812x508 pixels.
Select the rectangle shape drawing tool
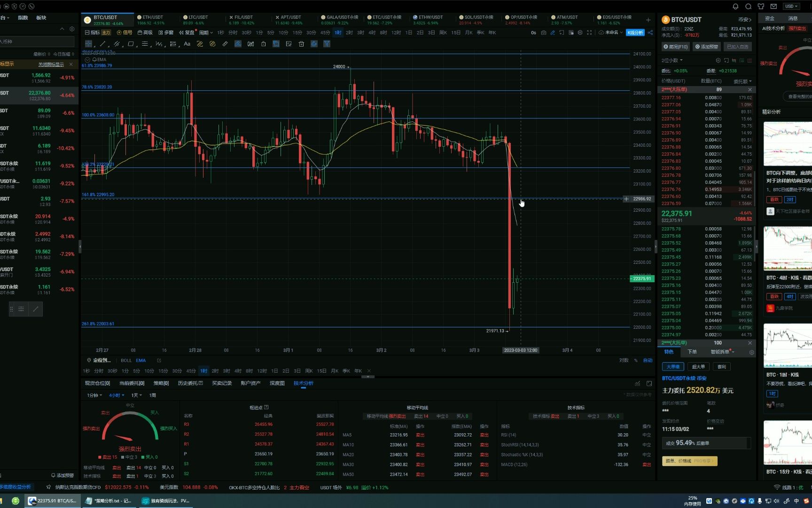[x=131, y=44]
